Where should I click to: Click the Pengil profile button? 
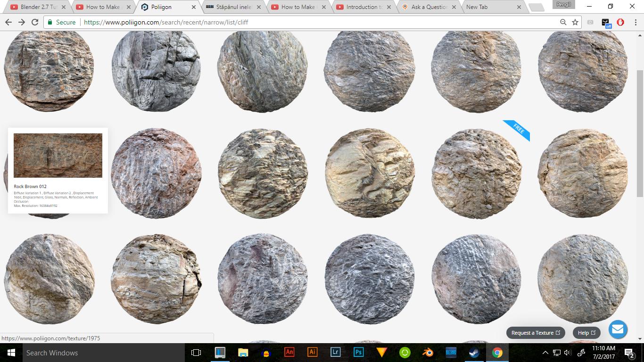point(563,4)
